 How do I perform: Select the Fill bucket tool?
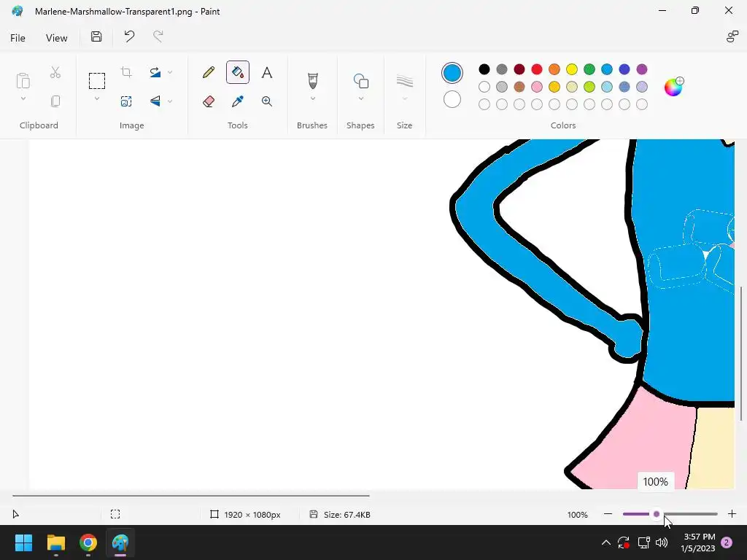(238, 72)
